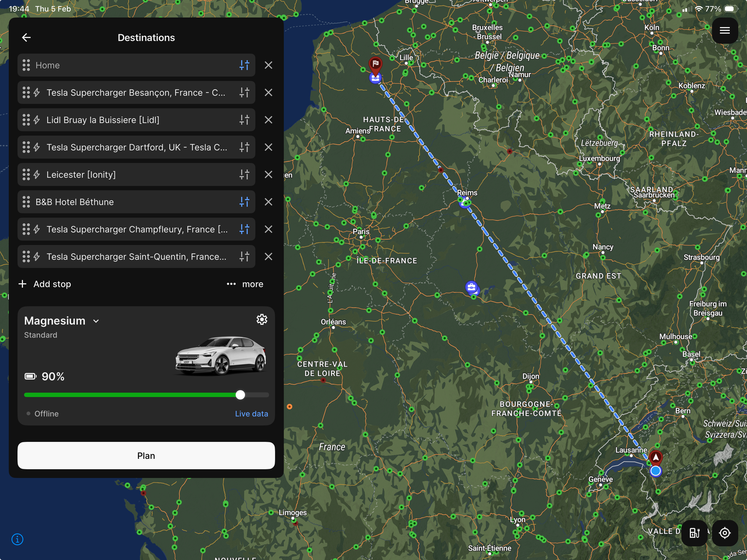The image size is (747, 560).
Task: Toggle the charger map layer button
Action: pyautogui.click(x=694, y=533)
